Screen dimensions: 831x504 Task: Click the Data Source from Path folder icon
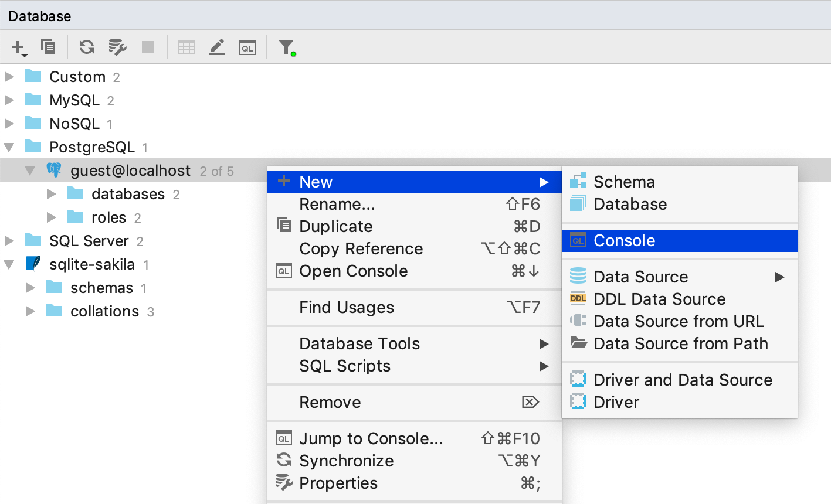[x=578, y=343]
